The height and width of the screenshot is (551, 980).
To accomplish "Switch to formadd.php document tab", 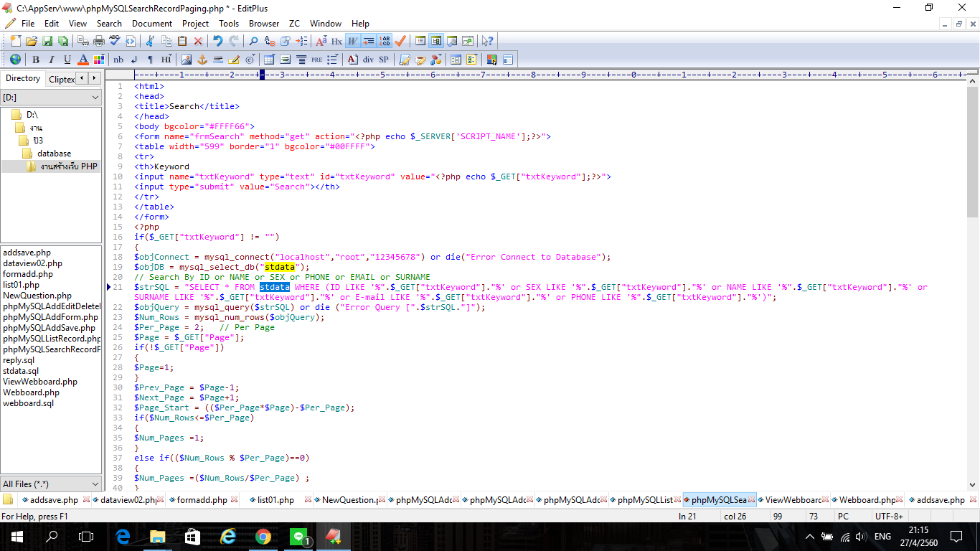I will click(x=202, y=500).
